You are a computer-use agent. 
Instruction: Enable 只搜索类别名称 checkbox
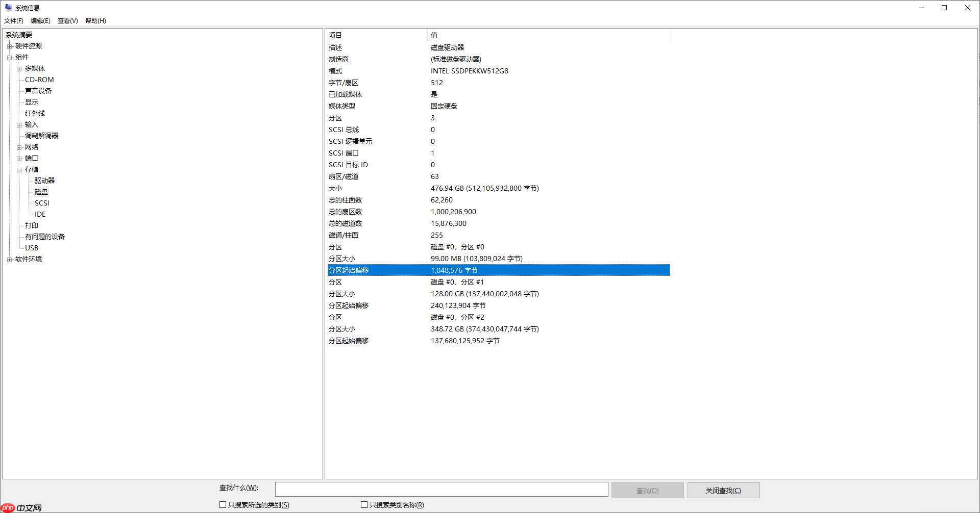coord(364,505)
